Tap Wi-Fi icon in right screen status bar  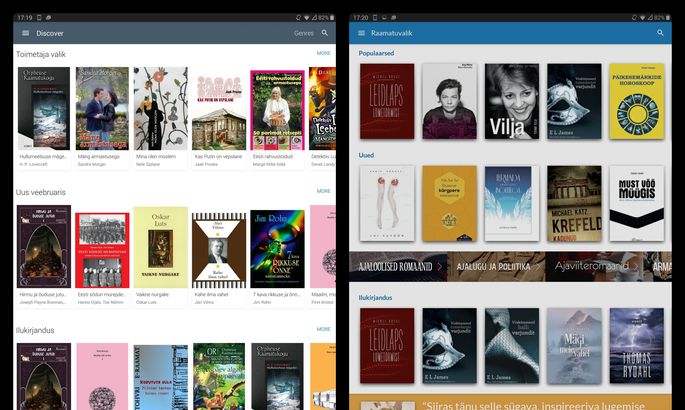click(643, 17)
